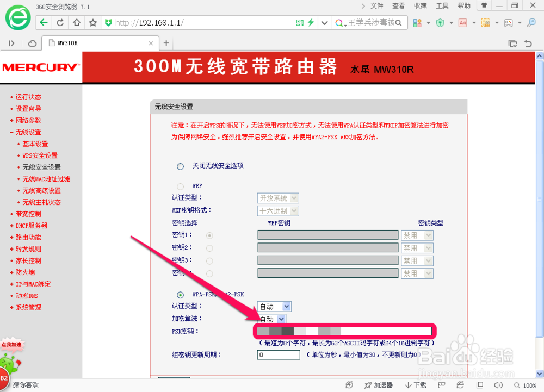Open the 文件 menu
544x392 pixels.
[x=377, y=6]
